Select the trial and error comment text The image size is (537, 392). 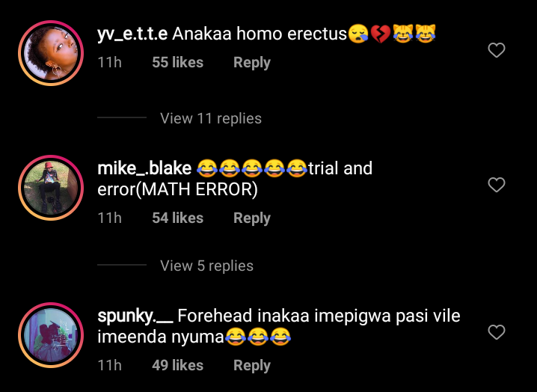tap(235, 179)
